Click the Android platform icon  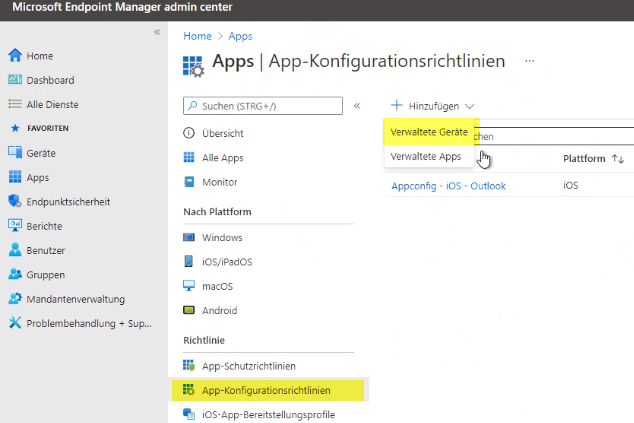pyautogui.click(x=190, y=311)
